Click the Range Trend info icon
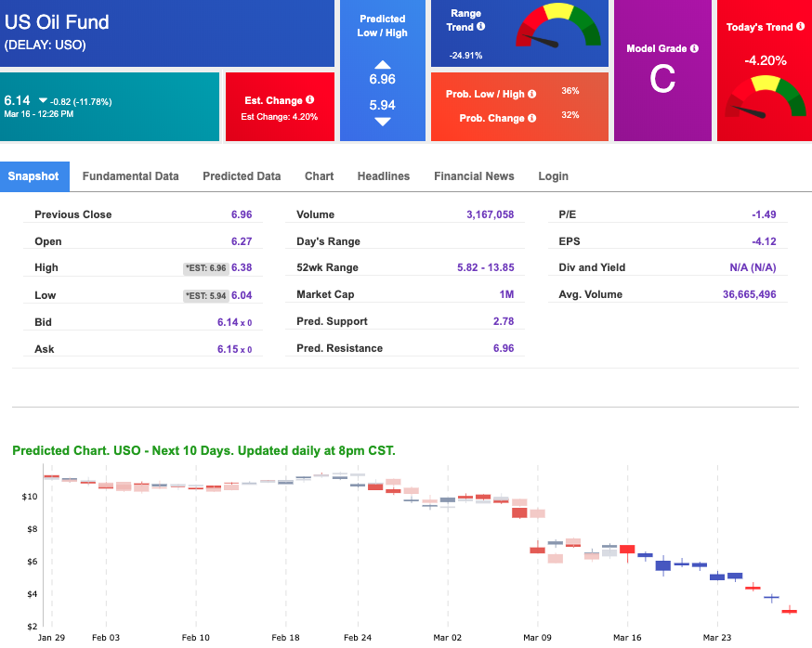 point(480,26)
